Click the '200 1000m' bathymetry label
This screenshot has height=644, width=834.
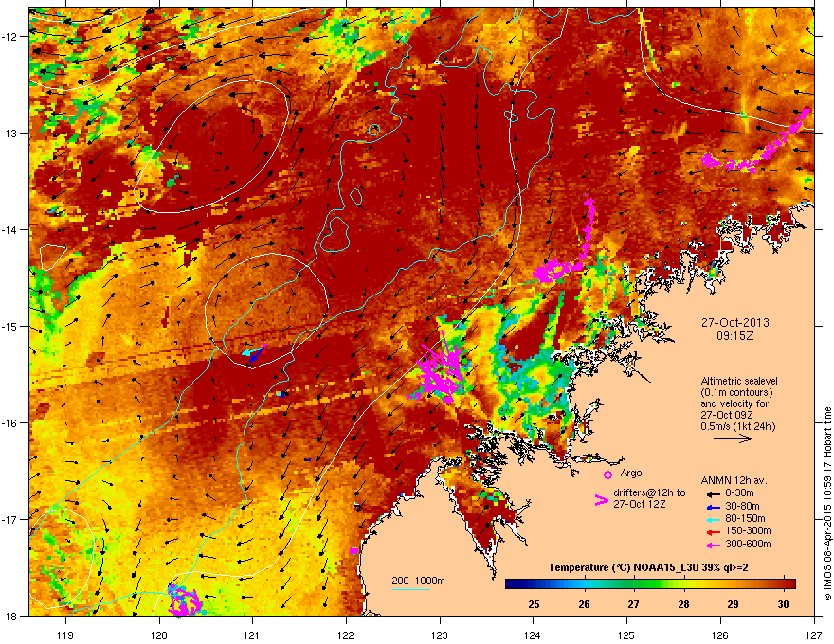(418, 581)
